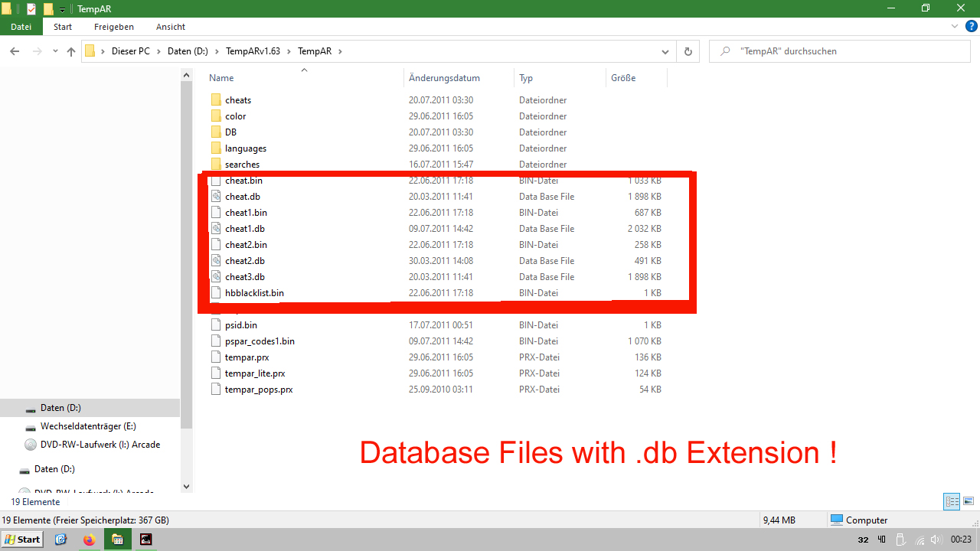980x551 pixels.
Task: Open the blue Help question mark
Action: [971, 26]
